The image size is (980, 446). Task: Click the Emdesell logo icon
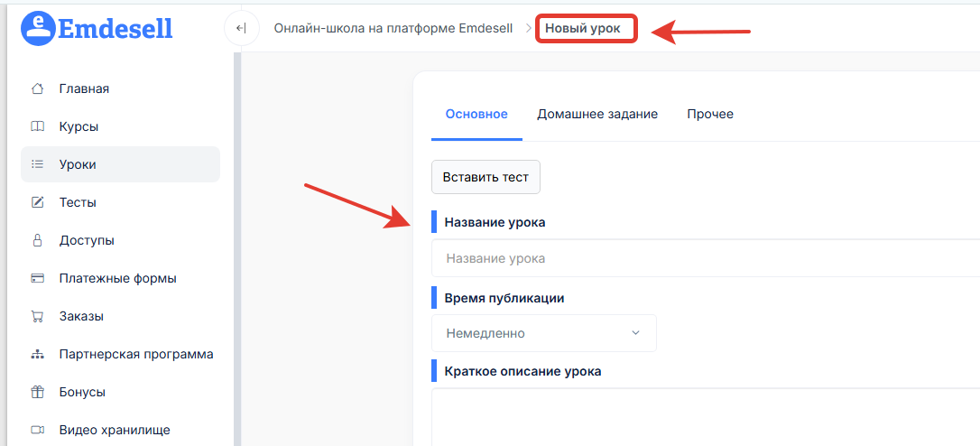39,28
